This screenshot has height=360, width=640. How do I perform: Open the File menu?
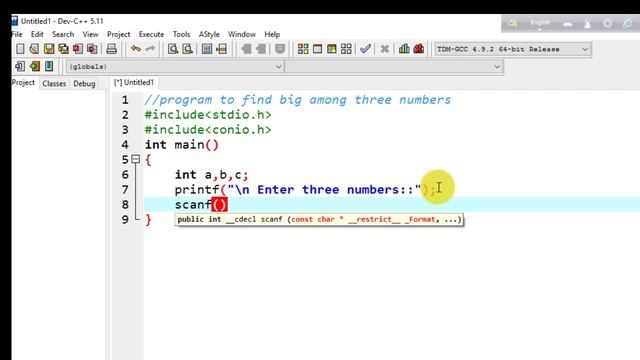coord(17,34)
